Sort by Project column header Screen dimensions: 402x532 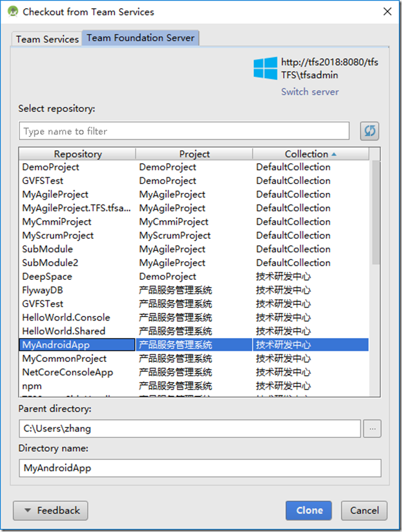[x=194, y=154]
